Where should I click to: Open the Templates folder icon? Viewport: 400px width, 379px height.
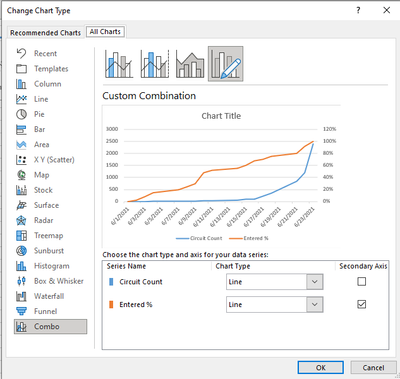click(x=21, y=69)
